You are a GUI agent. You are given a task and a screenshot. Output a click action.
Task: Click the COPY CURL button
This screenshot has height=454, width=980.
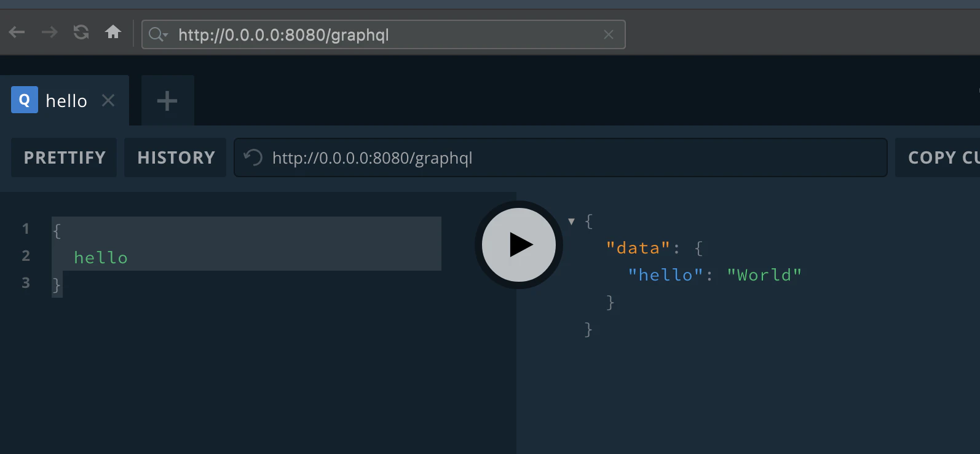pyautogui.click(x=937, y=158)
